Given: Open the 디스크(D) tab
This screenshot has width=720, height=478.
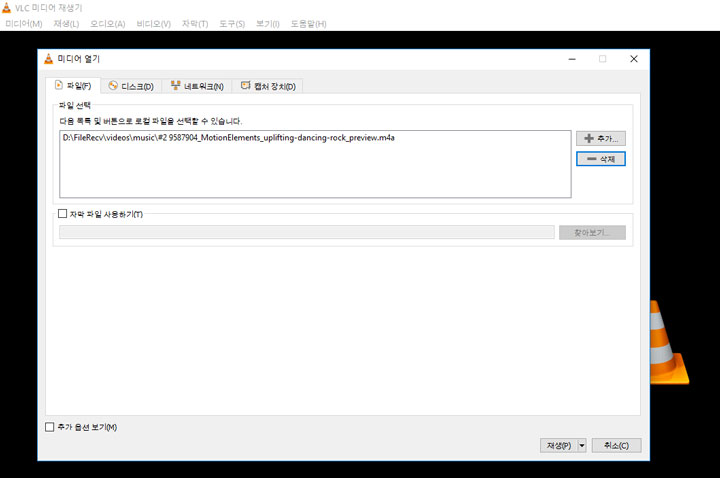Looking at the screenshot, I should pyautogui.click(x=131, y=86).
